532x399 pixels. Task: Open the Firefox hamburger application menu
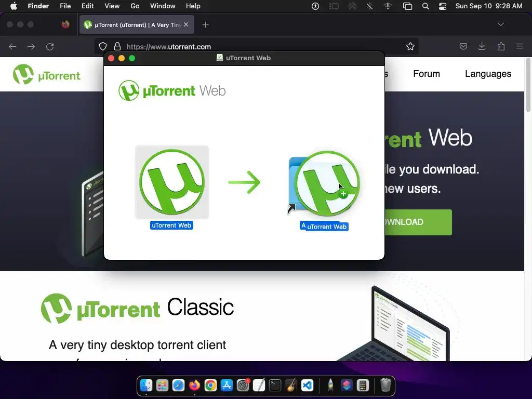[520, 46]
